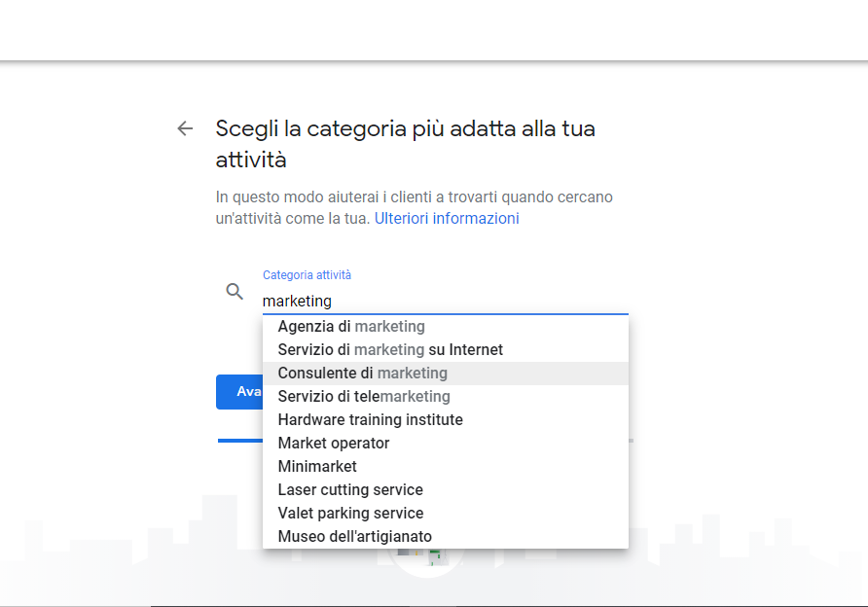Choose "Servizio di marketing su Internet"
The width and height of the screenshot is (868, 607).
pos(445,349)
